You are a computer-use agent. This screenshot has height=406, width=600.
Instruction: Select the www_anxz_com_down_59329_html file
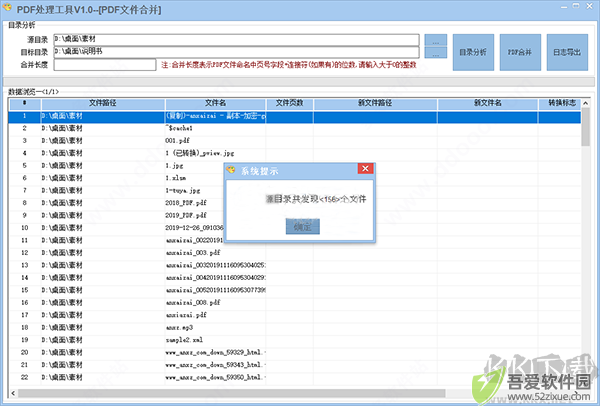[x=295, y=352]
